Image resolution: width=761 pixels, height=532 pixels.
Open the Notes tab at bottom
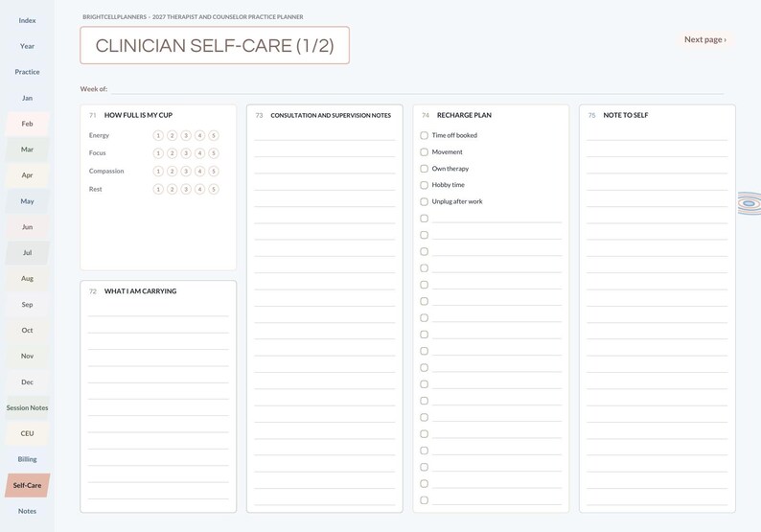pos(27,511)
